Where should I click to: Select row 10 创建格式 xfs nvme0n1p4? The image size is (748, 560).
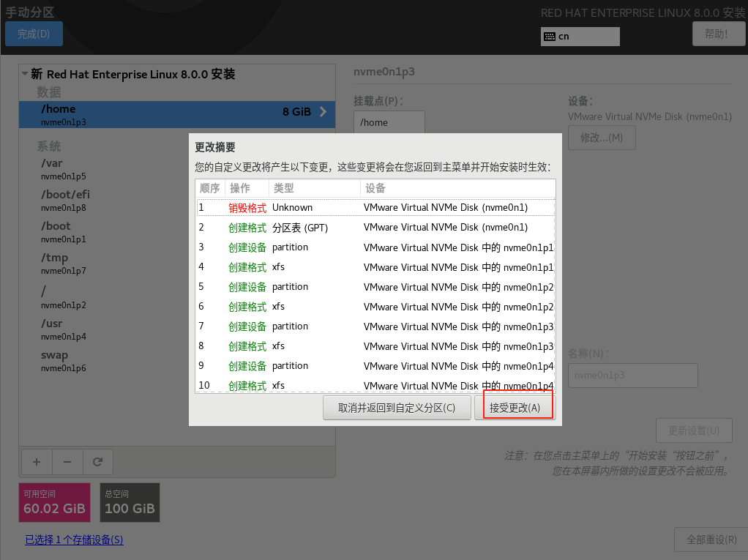375,385
